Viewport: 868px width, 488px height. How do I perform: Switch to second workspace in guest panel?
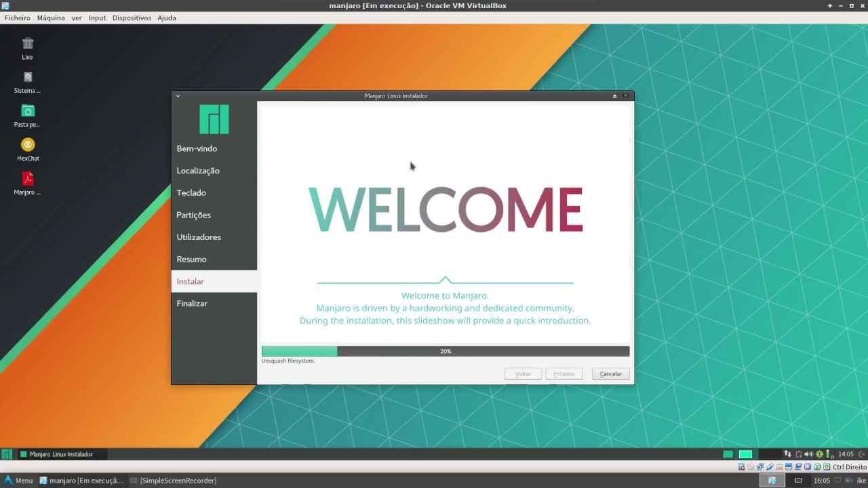745,454
